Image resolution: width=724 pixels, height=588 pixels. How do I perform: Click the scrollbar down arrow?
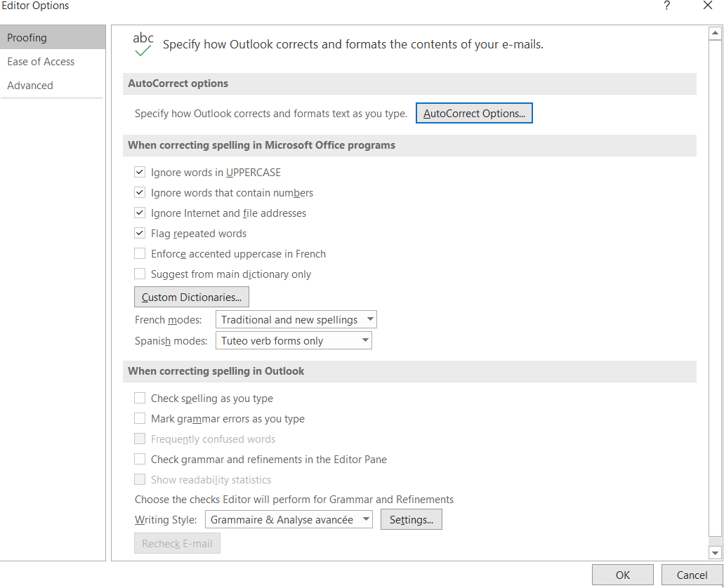click(x=715, y=553)
